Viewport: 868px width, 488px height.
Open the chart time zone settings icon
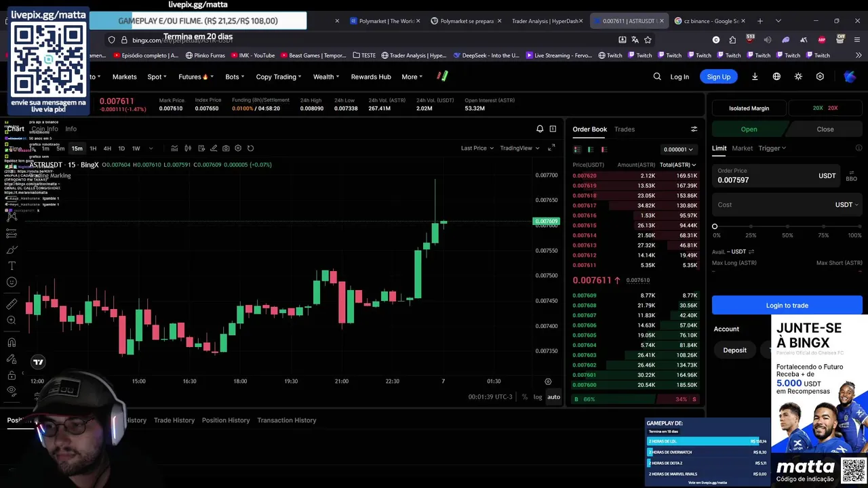click(x=548, y=382)
